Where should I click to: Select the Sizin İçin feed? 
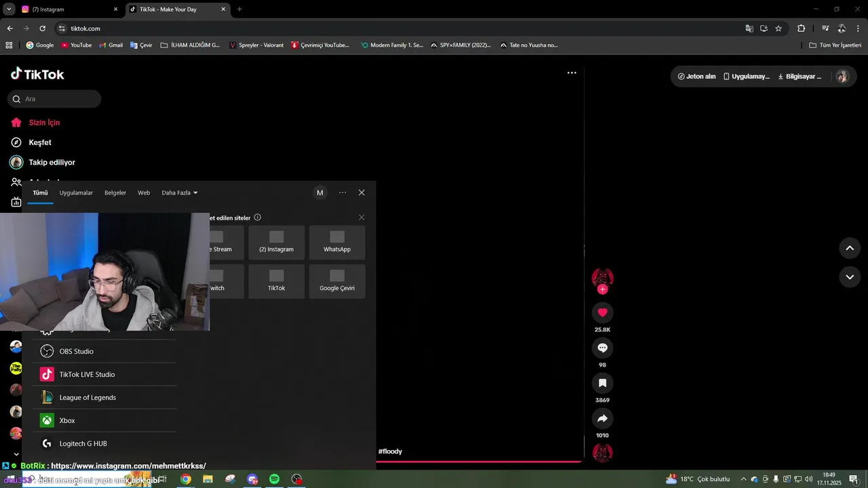coord(44,123)
